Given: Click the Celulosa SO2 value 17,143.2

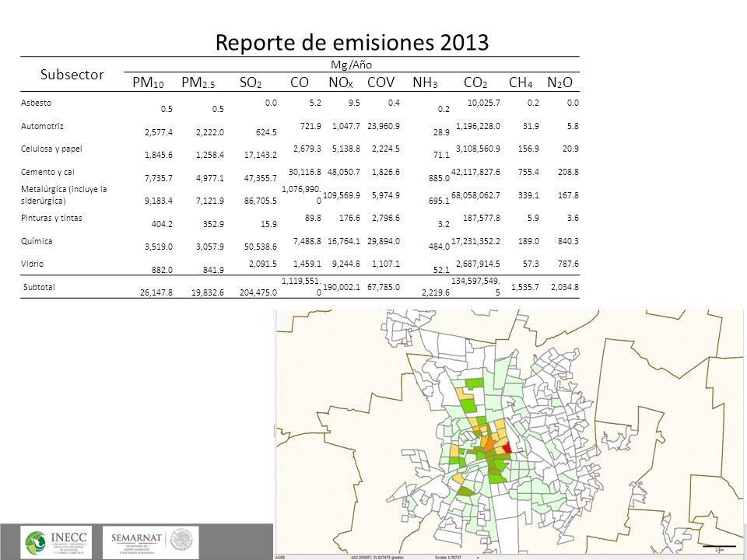Looking at the screenshot, I should 260,155.
